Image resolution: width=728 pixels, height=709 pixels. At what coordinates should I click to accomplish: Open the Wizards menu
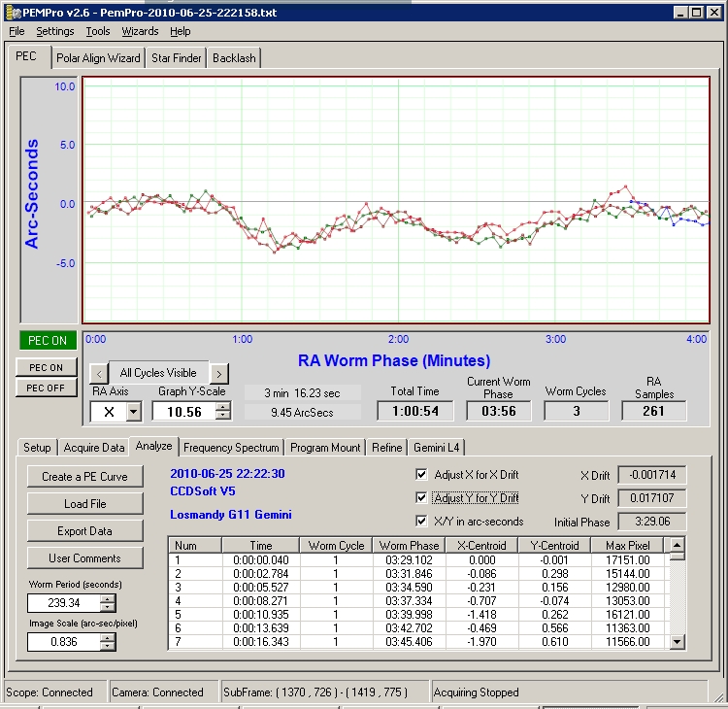click(x=140, y=31)
